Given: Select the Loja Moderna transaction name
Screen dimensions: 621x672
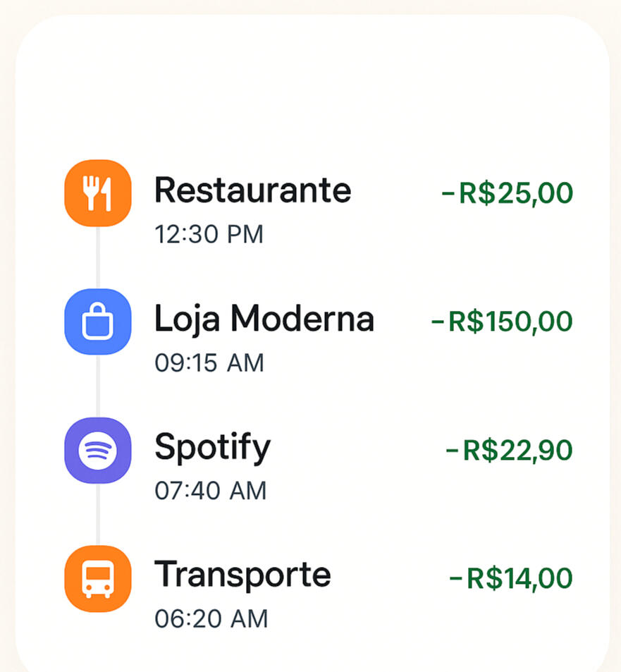Looking at the screenshot, I should point(264,319).
